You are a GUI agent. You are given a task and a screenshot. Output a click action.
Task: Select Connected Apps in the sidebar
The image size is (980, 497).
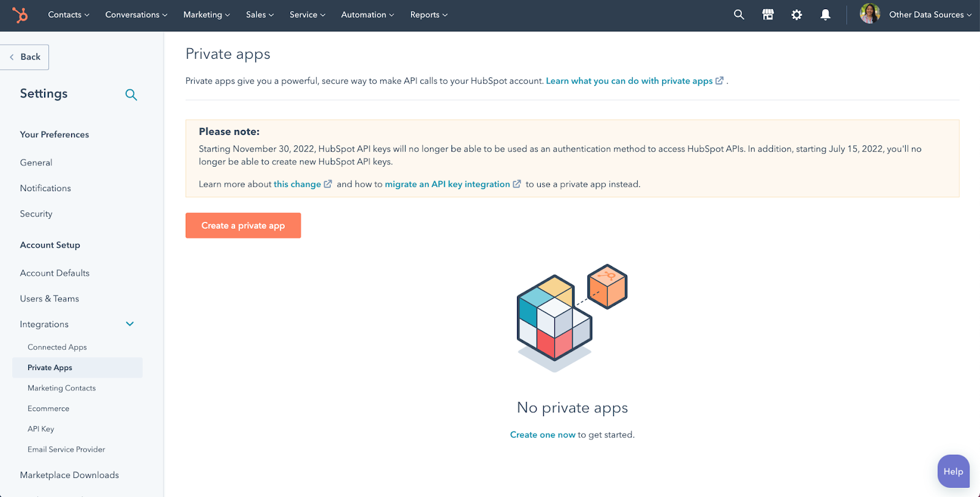[57, 347]
